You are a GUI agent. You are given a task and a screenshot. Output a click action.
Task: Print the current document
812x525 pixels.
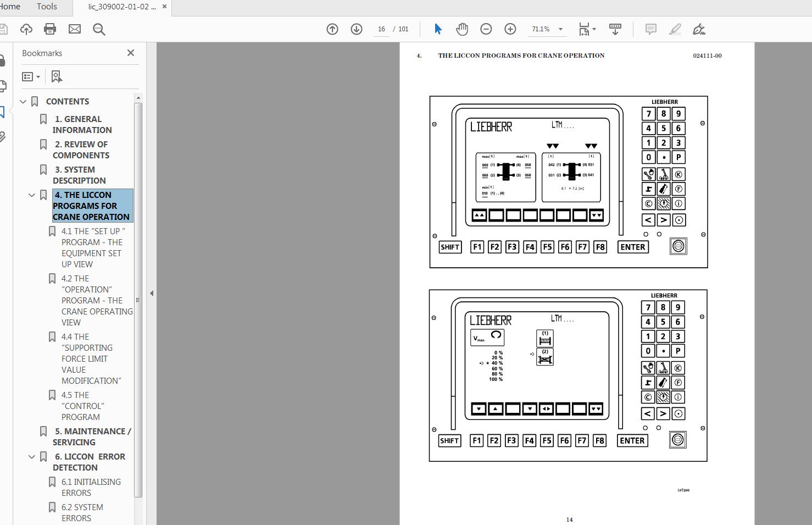(50, 29)
